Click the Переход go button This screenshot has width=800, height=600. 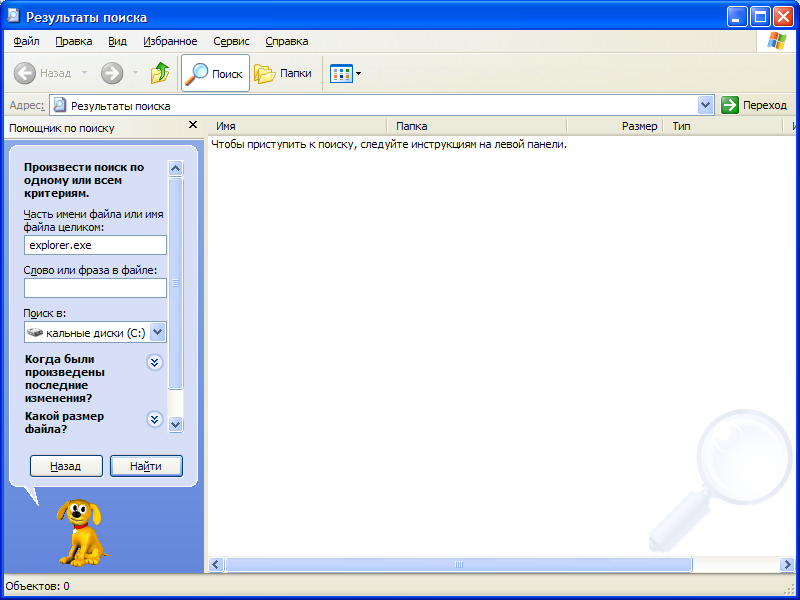[x=755, y=106]
